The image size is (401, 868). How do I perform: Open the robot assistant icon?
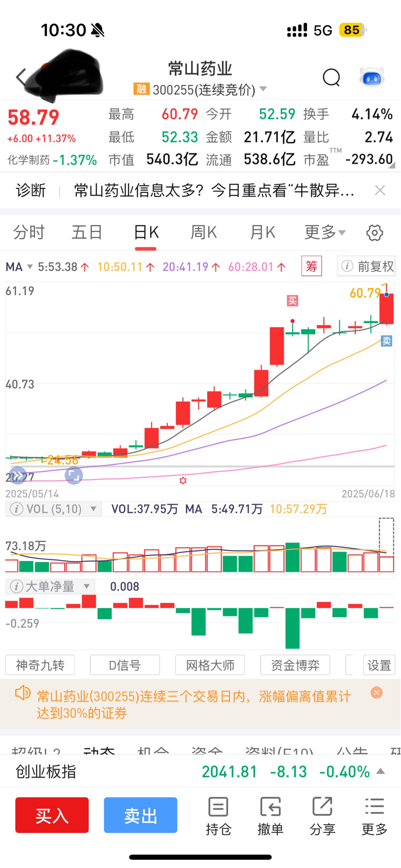pyautogui.click(x=372, y=77)
